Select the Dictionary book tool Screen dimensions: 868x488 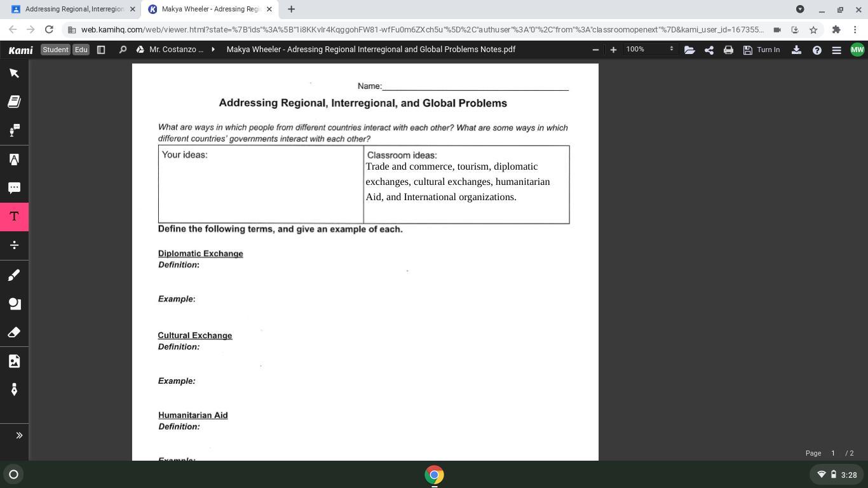coord(14,102)
